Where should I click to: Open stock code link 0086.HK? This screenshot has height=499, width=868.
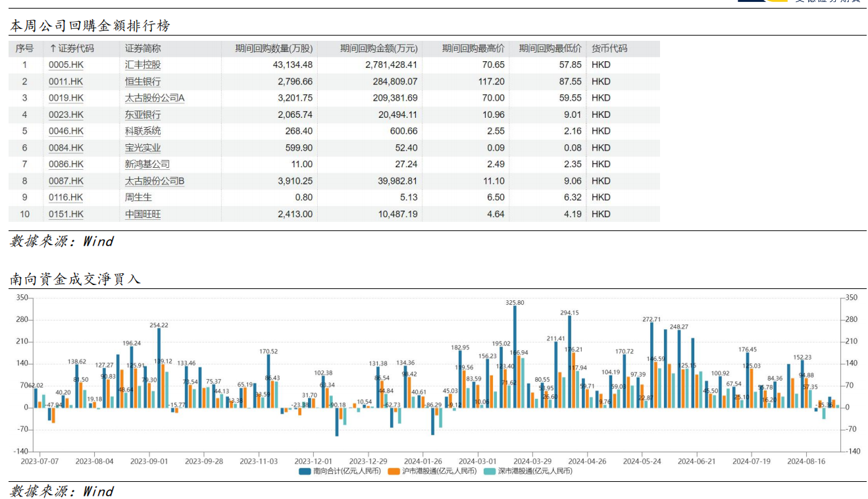66,165
